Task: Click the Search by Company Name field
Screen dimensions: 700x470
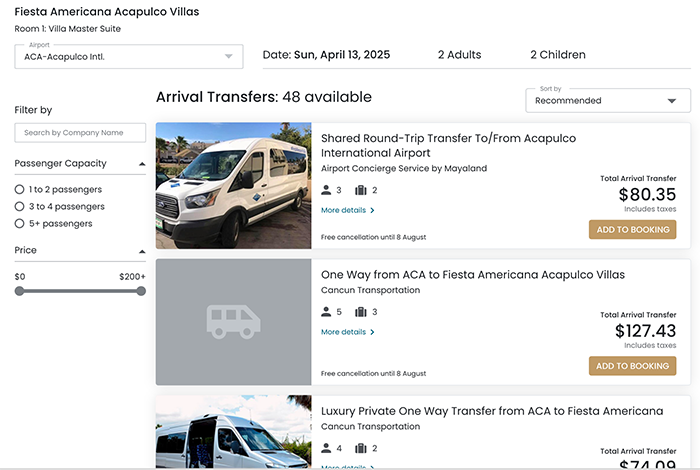Action: [x=80, y=132]
